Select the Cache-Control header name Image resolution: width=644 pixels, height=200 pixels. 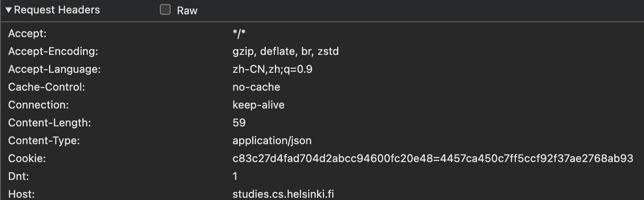click(46, 87)
